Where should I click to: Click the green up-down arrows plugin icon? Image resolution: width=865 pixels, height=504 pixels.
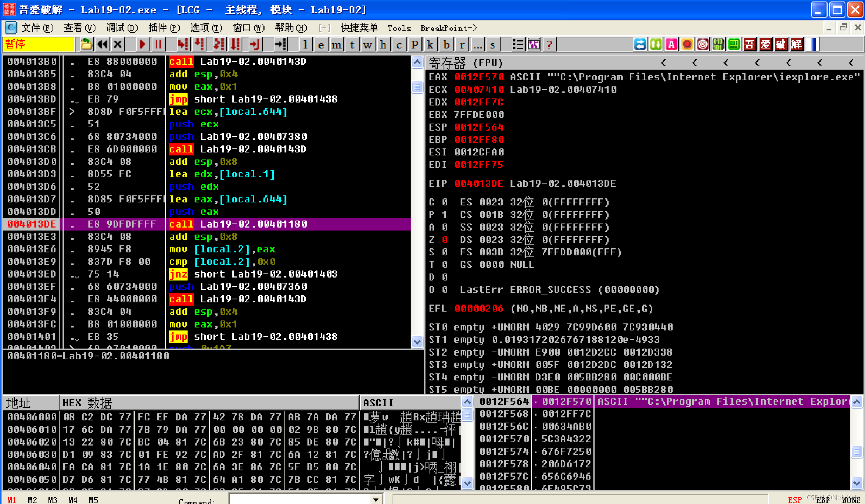pos(656,44)
